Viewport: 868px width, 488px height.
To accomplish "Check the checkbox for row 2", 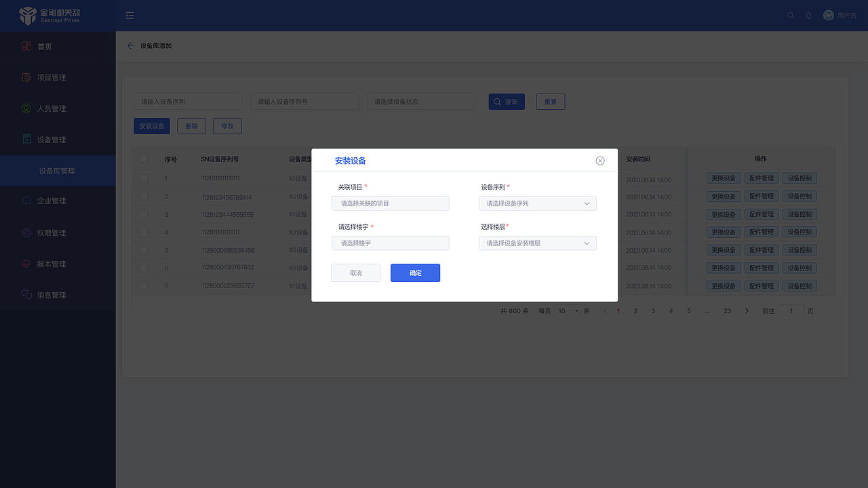I will click(144, 197).
